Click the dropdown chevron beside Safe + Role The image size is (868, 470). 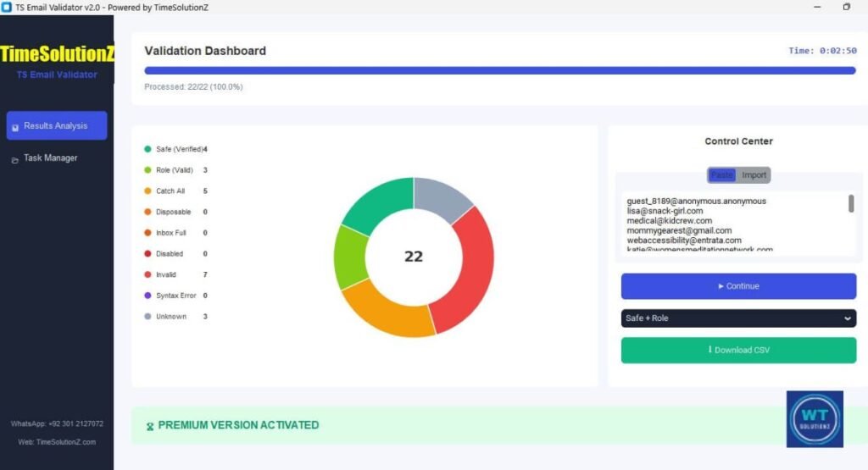point(847,318)
